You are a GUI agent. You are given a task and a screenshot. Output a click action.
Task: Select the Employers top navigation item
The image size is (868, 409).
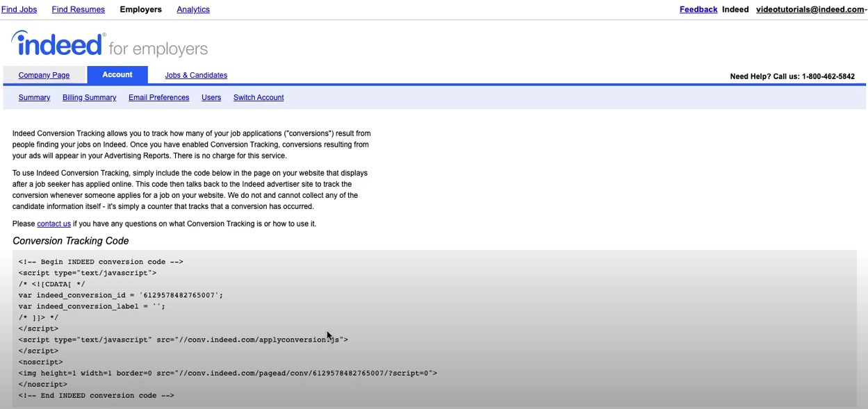[140, 10]
